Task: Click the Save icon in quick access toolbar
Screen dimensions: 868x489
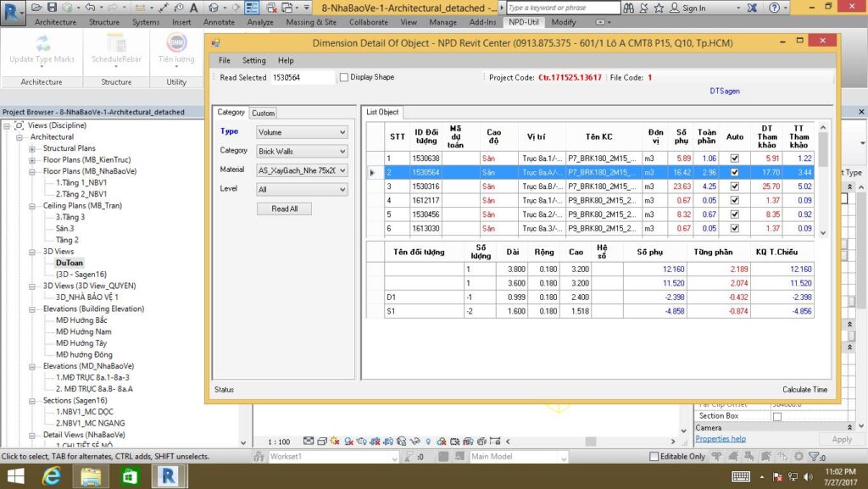Action: 53,8
